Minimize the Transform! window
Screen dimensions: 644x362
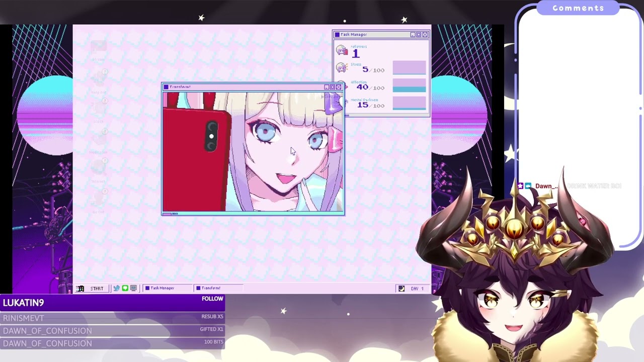coord(327,87)
